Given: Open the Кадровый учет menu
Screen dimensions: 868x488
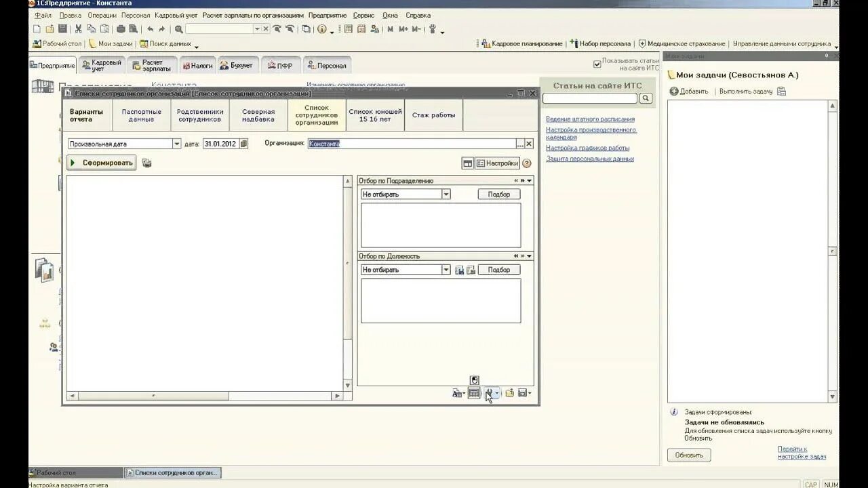Looking at the screenshot, I should click(x=176, y=15).
